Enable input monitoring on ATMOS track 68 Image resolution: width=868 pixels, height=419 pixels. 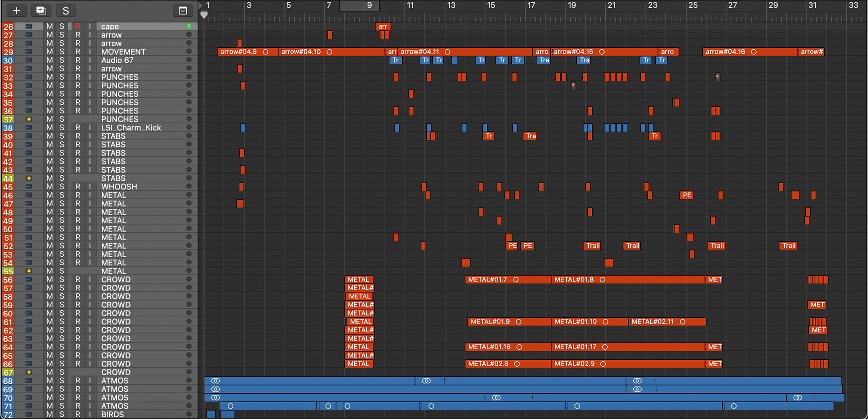90,381
